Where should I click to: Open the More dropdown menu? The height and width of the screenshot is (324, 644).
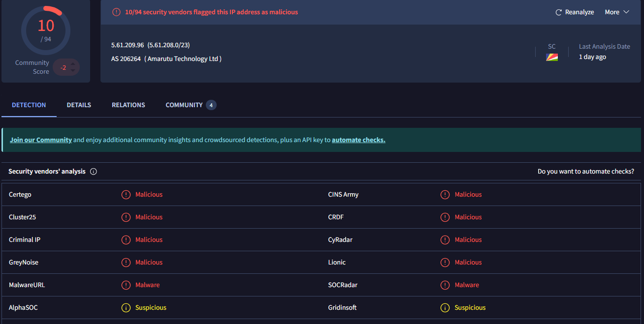(x=617, y=12)
